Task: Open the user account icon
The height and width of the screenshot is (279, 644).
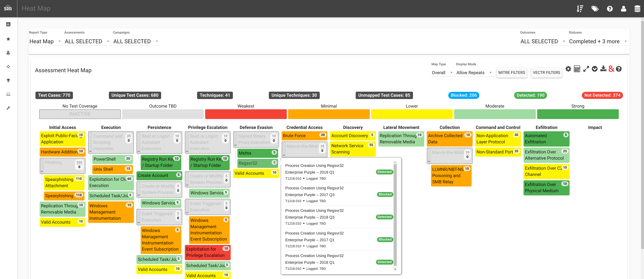Action: click(624, 9)
